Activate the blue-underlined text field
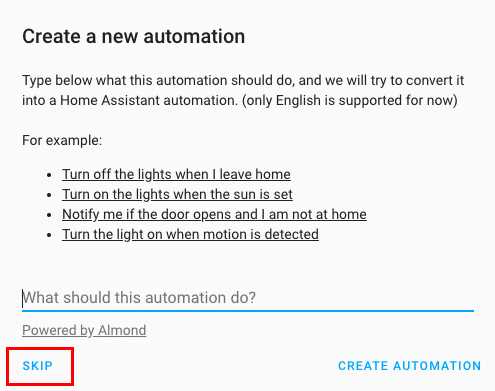Screen dimensions: 495x391 [x=248, y=298]
